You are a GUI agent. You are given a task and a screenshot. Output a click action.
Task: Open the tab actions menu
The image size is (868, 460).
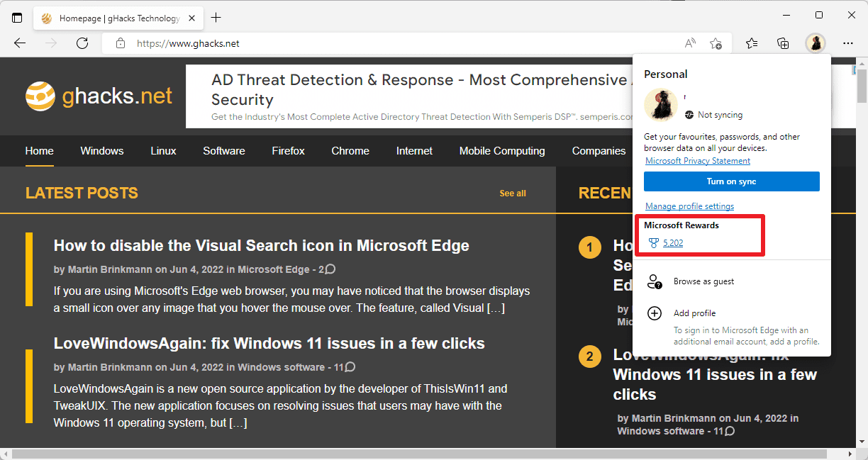click(x=17, y=17)
